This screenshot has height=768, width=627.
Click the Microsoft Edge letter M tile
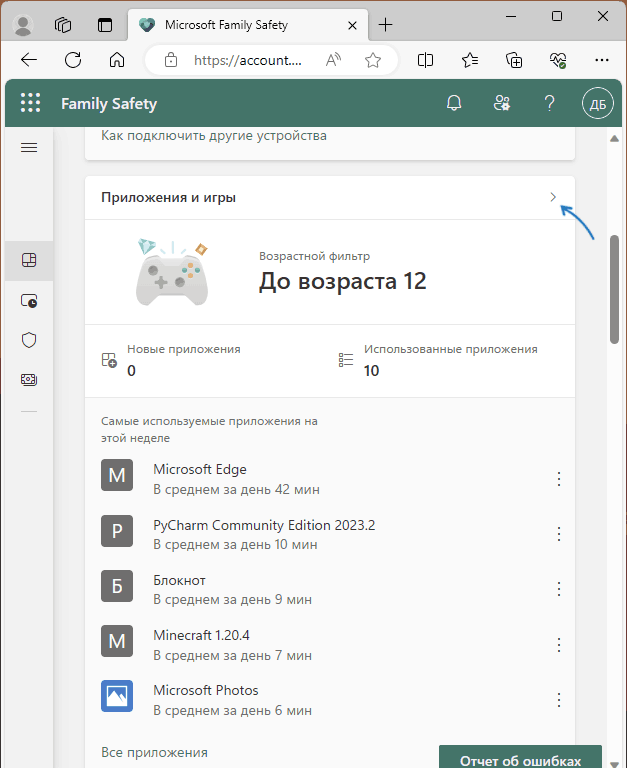(x=117, y=475)
